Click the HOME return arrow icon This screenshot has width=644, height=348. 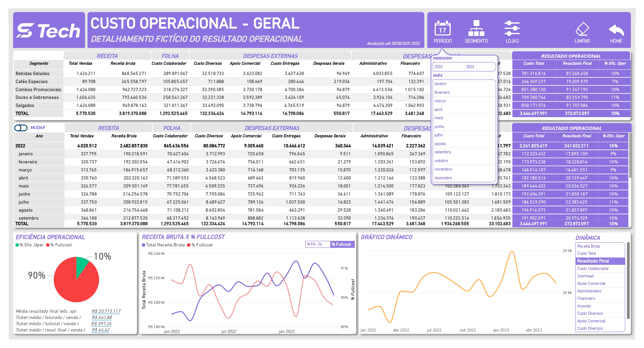click(616, 30)
